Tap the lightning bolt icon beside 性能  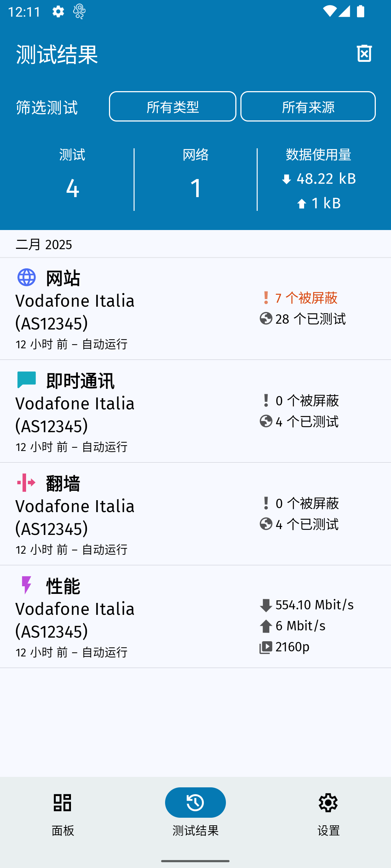tap(26, 585)
